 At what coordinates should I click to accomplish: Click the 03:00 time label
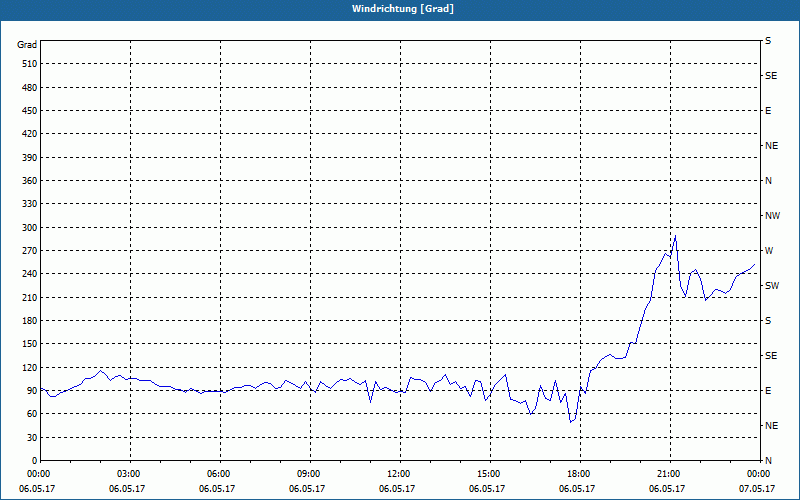tap(131, 474)
